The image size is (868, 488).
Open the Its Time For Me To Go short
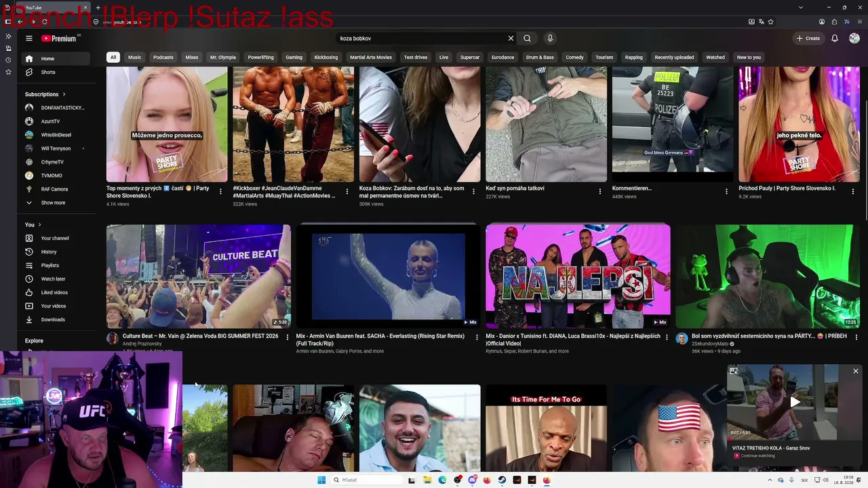click(x=547, y=428)
